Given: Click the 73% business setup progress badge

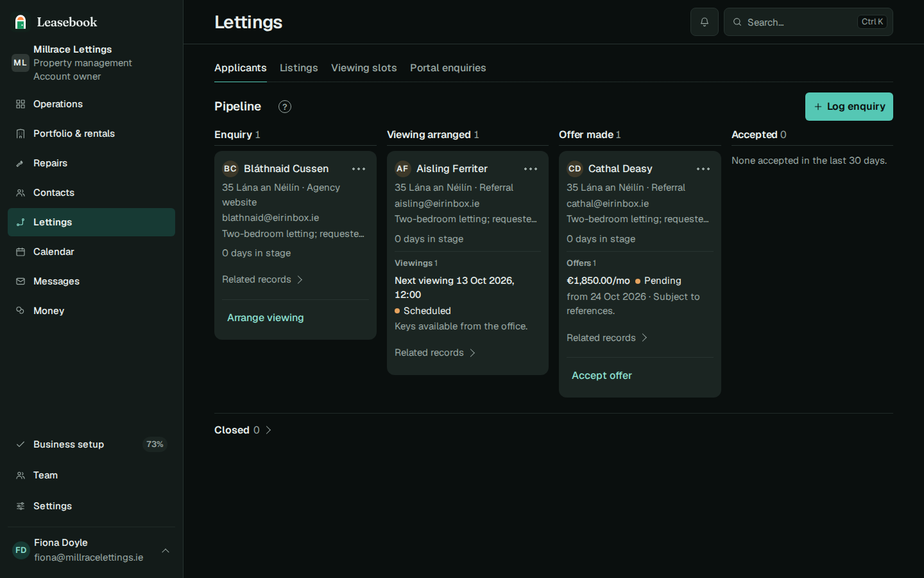Looking at the screenshot, I should (x=155, y=444).
